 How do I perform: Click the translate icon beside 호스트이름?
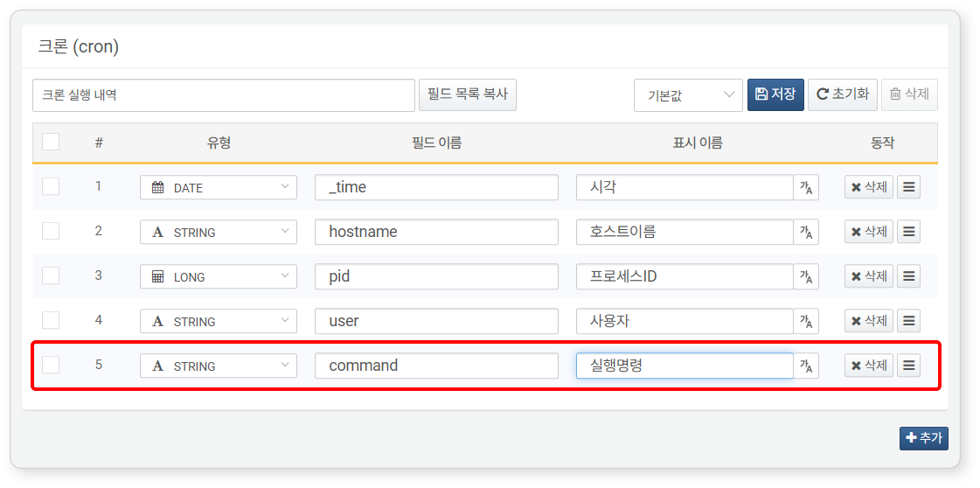click(x=806, y=233)
